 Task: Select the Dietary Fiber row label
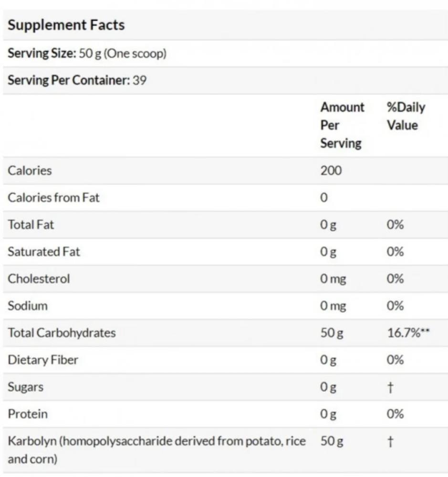tap(43, 360)
